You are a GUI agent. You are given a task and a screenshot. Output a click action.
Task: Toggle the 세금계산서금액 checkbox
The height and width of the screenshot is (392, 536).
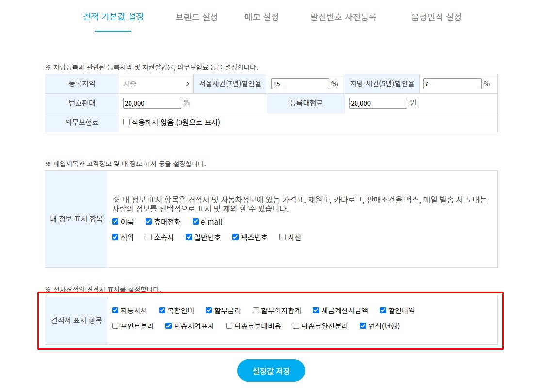tap(316, 310)
